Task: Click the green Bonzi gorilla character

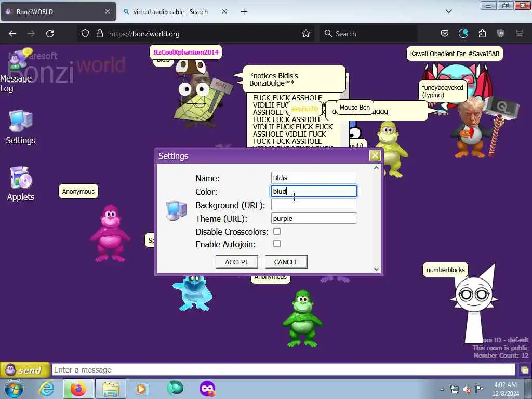Action: click(302, 318)
